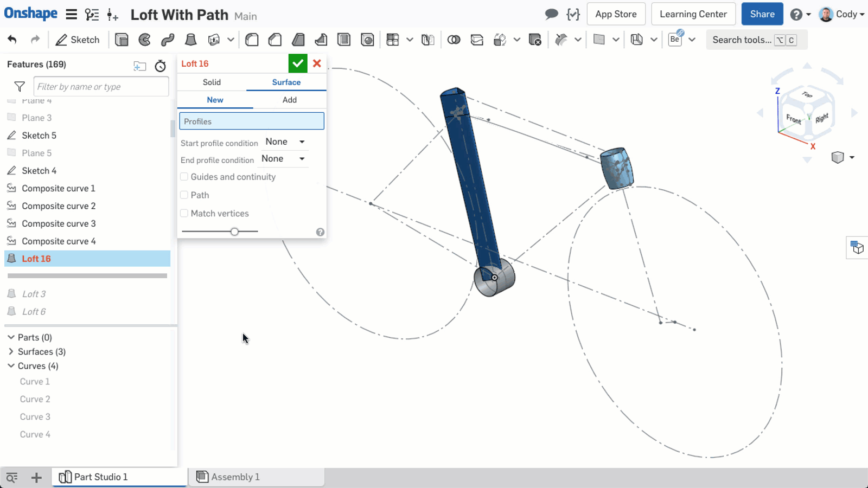
Task: Open the End profile condition dropdown
Action: tap(283, 158)
